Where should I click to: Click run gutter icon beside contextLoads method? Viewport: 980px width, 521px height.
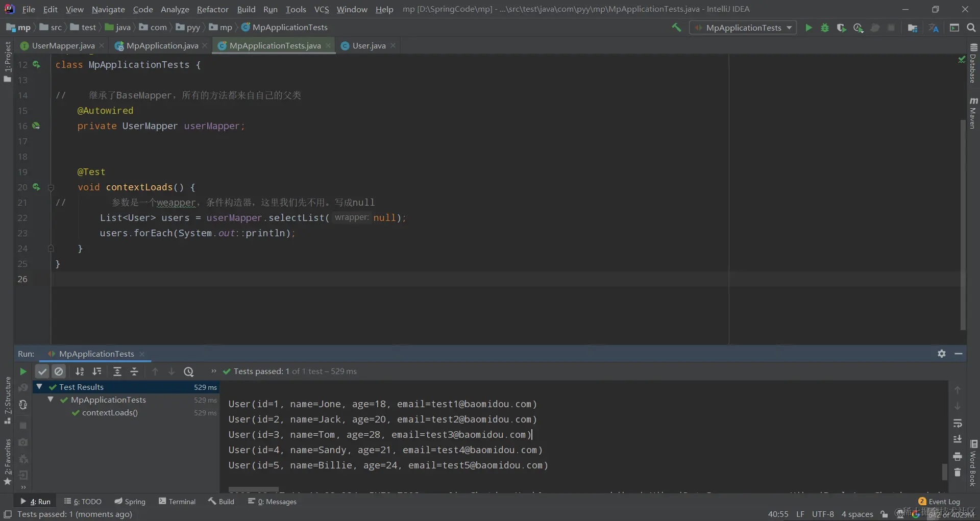point(36,187)
